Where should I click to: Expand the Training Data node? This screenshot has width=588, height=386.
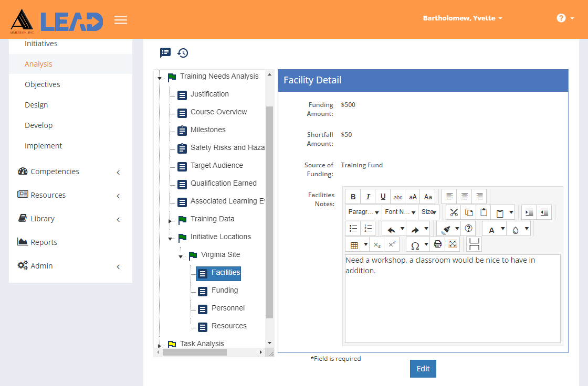coord(170,221)
